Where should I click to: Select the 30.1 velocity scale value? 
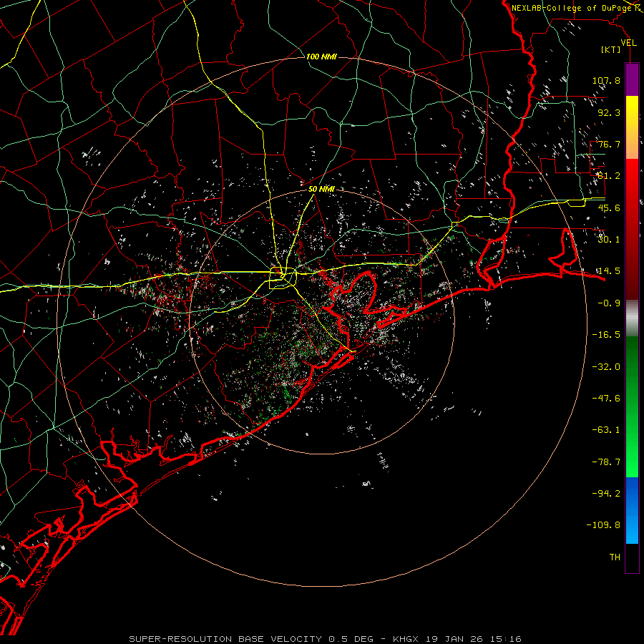tap(609, 240)
